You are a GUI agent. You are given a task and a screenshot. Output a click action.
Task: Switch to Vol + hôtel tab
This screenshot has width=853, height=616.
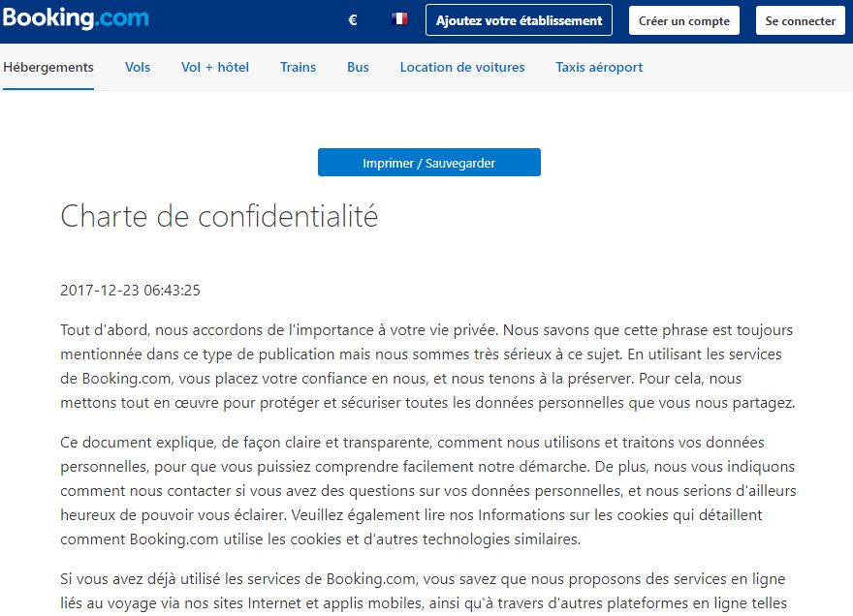(215, 68)
